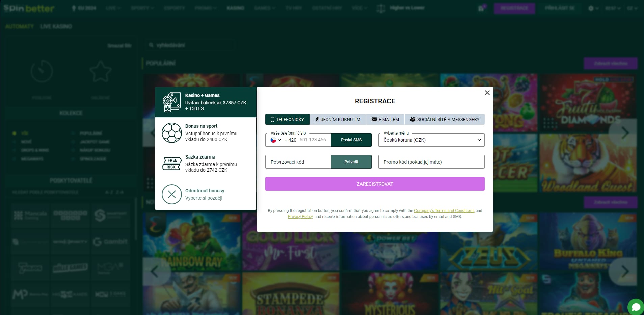Open Higher vs Lower scales icon
Viewport: 644px width, 315px height.
pos(381,8)
